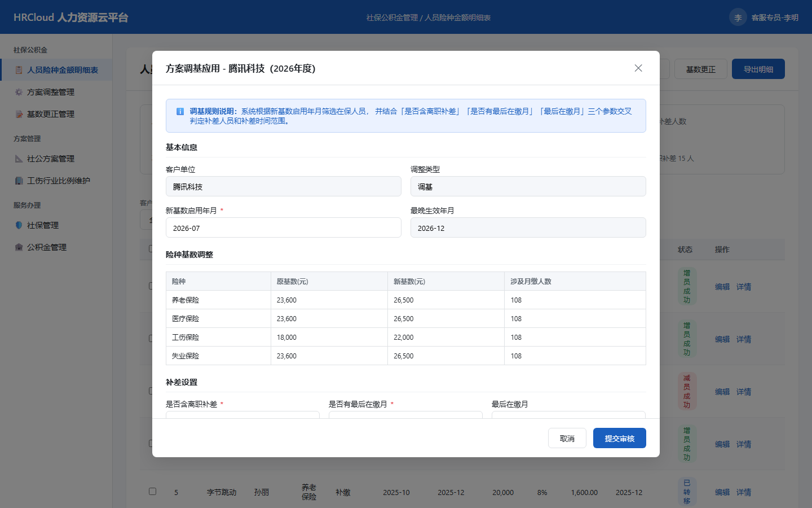Click 养老保险 row in 险种 table
The height and width of the screenshot is (508, 812).
(406, 300)
